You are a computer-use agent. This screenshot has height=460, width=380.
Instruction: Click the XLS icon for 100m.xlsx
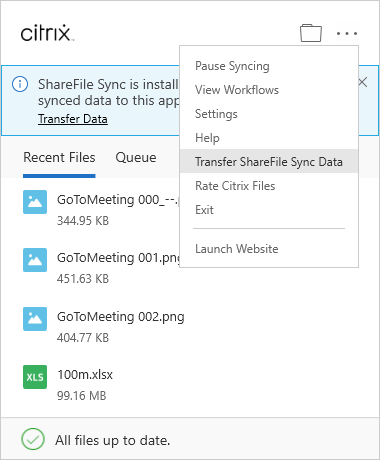[35, 377]
